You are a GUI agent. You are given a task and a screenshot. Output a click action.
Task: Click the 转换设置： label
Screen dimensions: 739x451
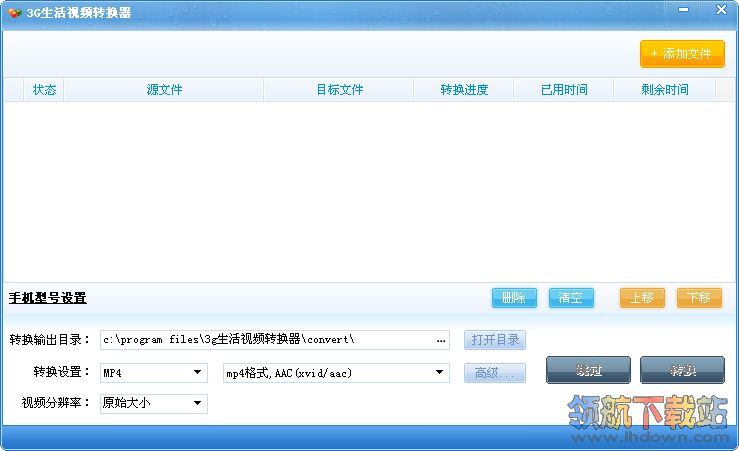point(61,372)
